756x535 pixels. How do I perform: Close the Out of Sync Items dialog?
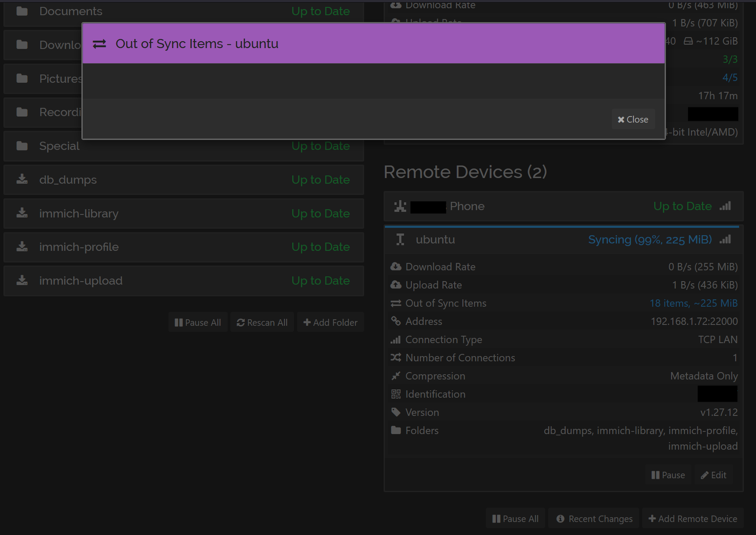[x=633, y=120]
